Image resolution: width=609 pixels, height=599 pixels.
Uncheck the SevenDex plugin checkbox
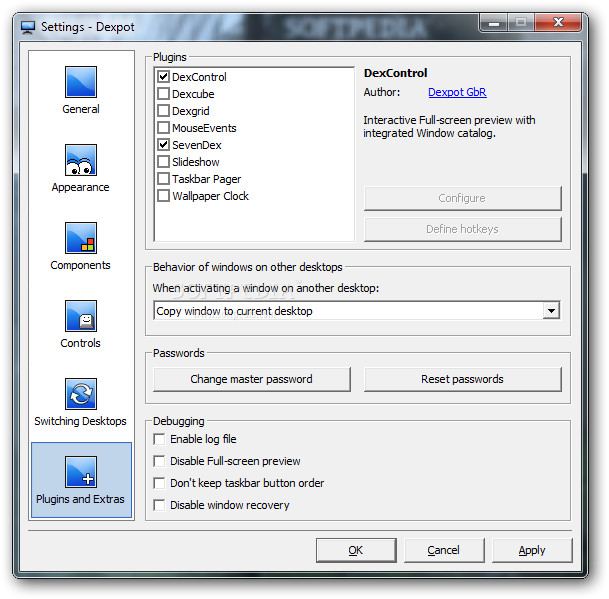tap(164, 145)
